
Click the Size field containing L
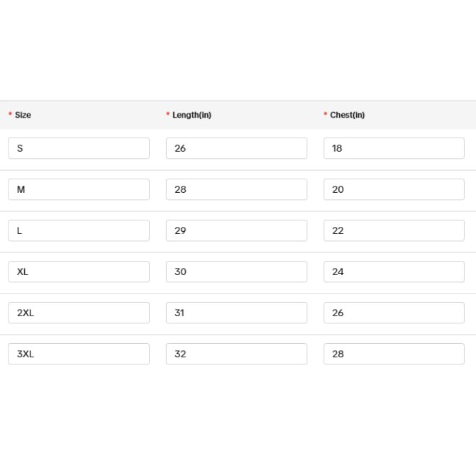point(79,230)
